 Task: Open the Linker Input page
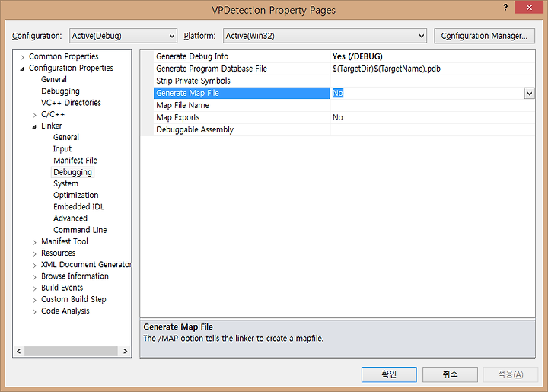coord(62,148)
